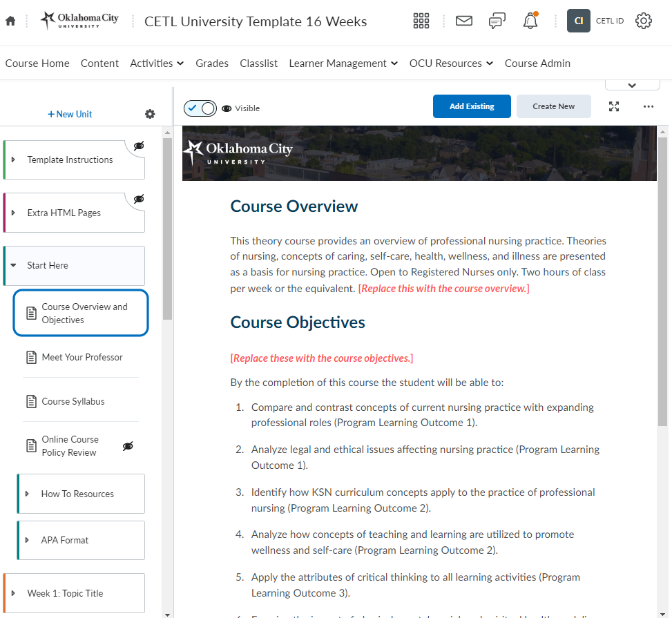Collapse the Start Here unit

[13, 265]
